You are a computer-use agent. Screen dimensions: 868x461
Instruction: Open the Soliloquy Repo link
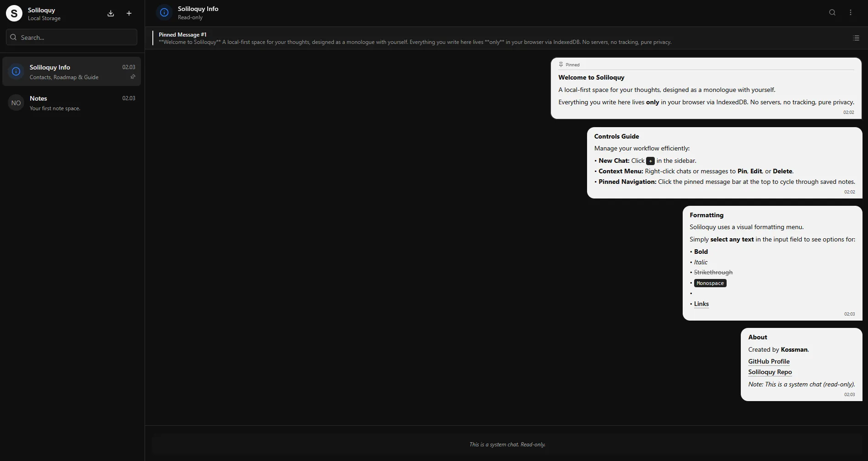[x=770, y=372]
